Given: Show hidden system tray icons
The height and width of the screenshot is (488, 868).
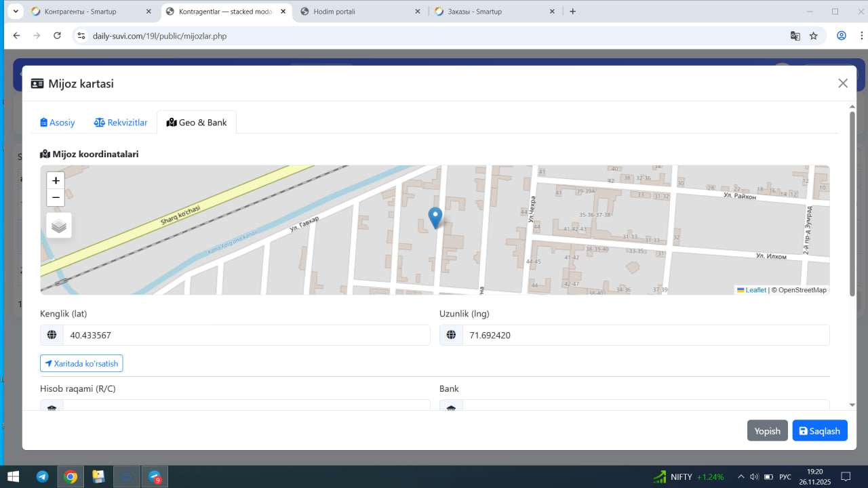Looking at the screenshot, I should point(741,476).
